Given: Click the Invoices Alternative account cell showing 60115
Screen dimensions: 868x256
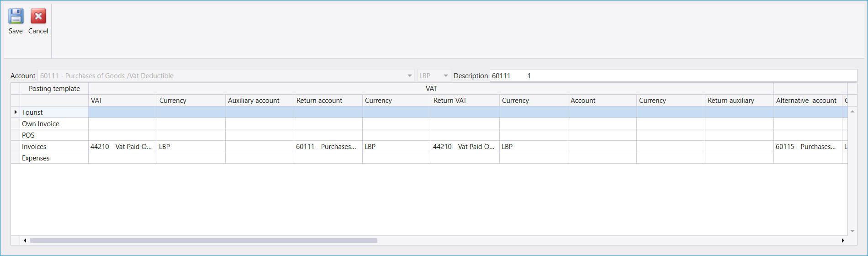Looking at the screenshot, I should (x=808, y=147).
